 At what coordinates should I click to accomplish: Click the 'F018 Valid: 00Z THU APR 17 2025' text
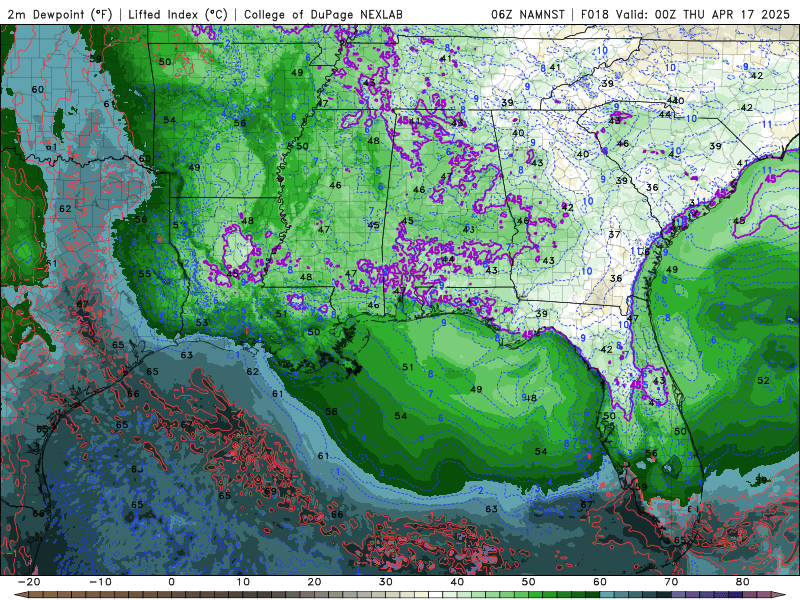[x=685, y=14]
